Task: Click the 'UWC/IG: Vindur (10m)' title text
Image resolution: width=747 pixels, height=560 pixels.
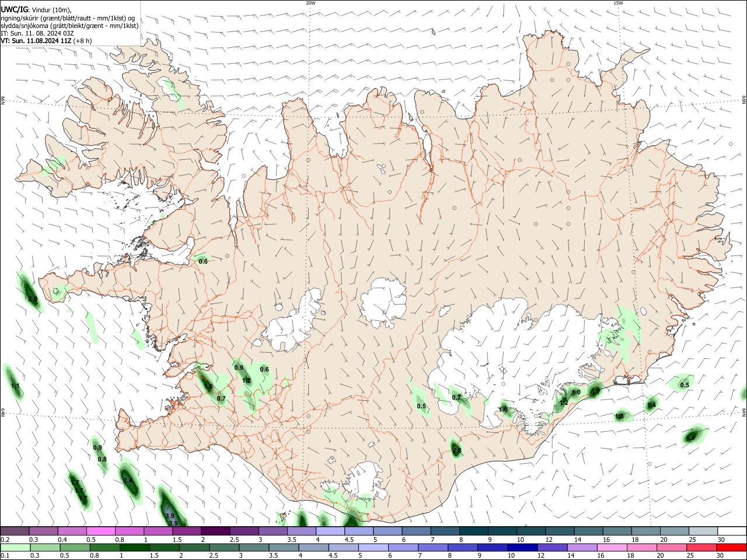Action: click(x=36, y=9)
